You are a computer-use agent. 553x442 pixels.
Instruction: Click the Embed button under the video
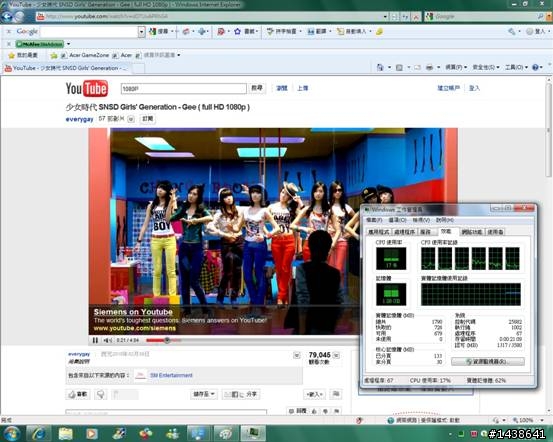[x=314, y=394]
